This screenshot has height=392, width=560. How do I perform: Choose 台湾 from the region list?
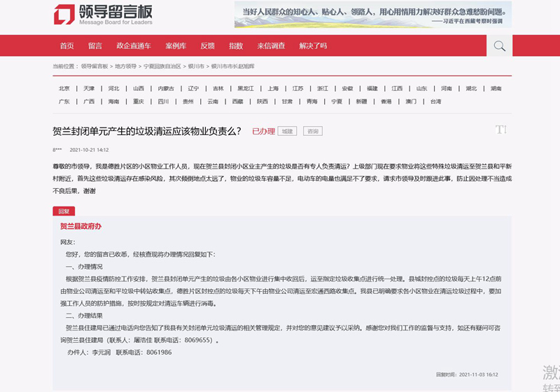[435, 101]
